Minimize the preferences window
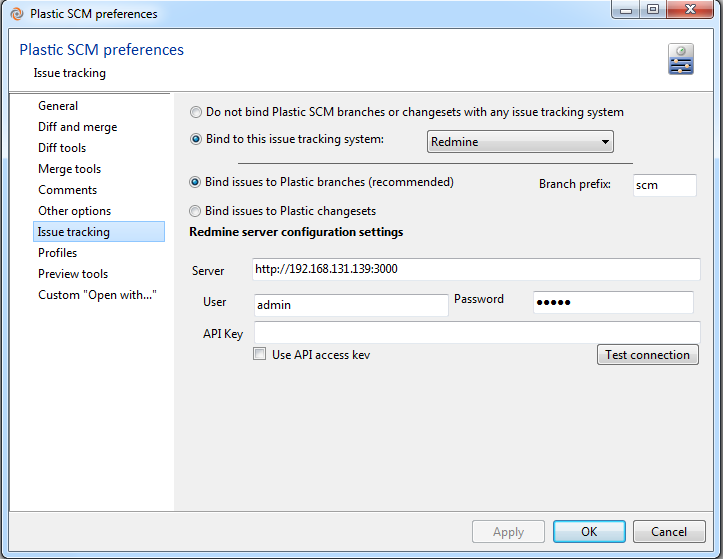The image size is (723, 559). coord(626,9)
